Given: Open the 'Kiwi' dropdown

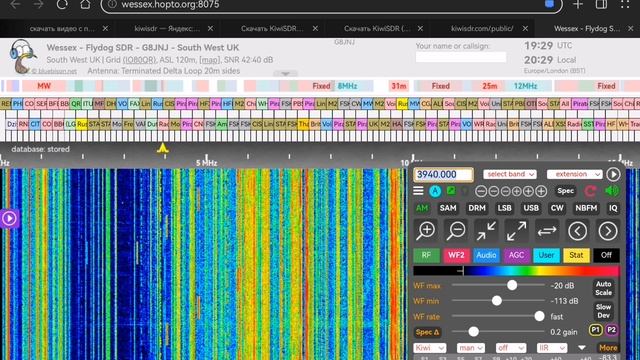Looking at the screenshot, I should pos(430,348).
